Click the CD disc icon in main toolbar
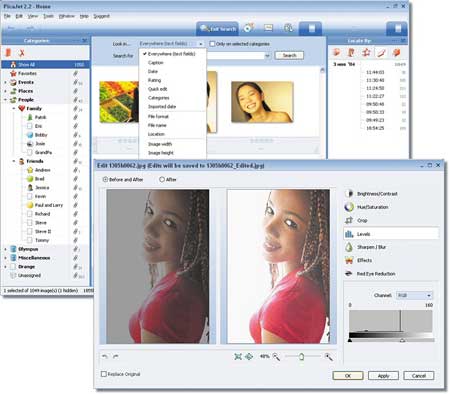Viewport: 450px width, 394px height. [x=248, y=28]
